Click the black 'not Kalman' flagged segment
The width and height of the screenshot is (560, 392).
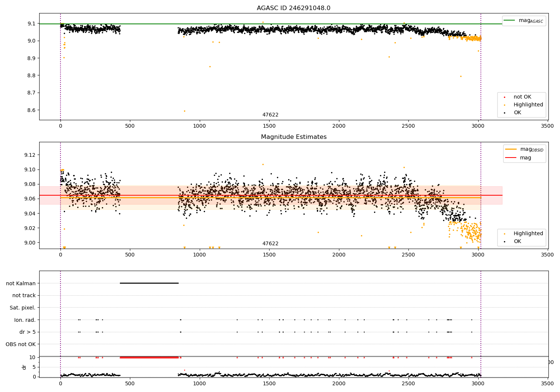149,283
